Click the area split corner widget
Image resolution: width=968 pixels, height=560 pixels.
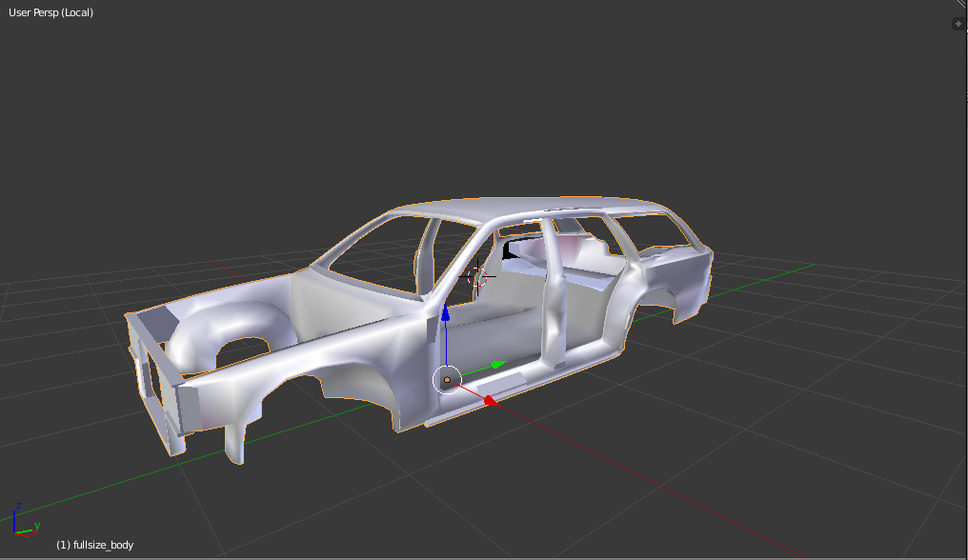pyautogui.click(x=963, y=4)
